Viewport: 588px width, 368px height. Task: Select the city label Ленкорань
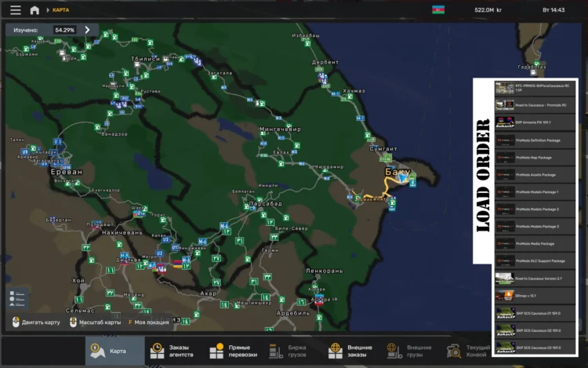pyautogui.click(x=324, y=271)
